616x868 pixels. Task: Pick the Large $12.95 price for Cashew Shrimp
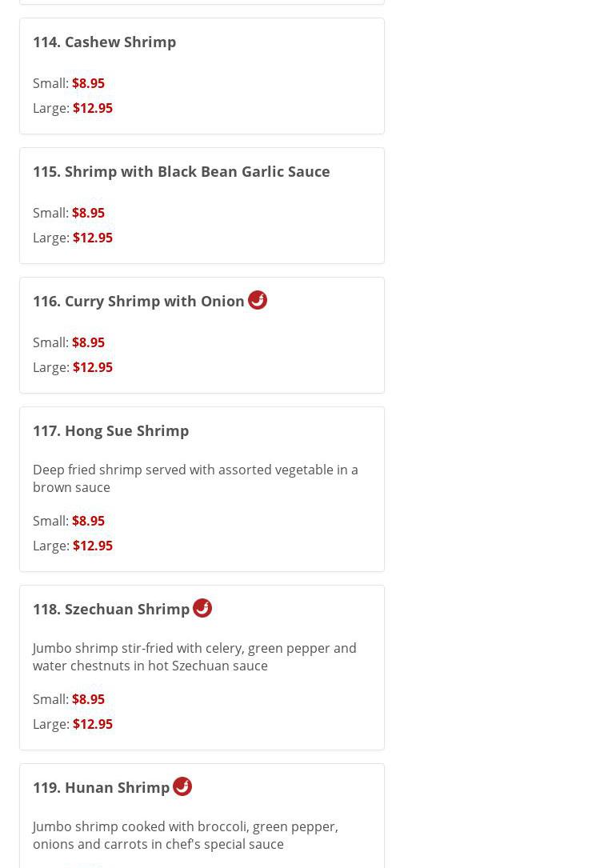92,108
